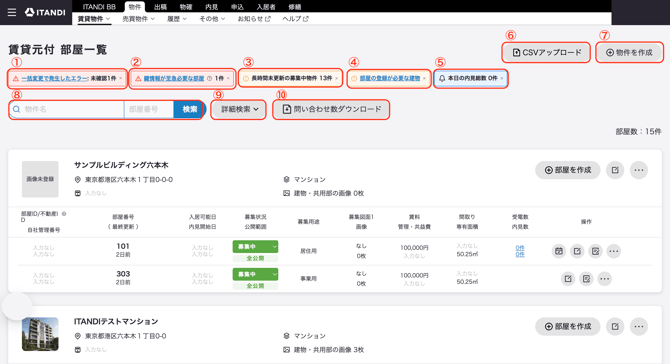Click the 画像未登録 placeholder thumbnail

pos(40,179)
